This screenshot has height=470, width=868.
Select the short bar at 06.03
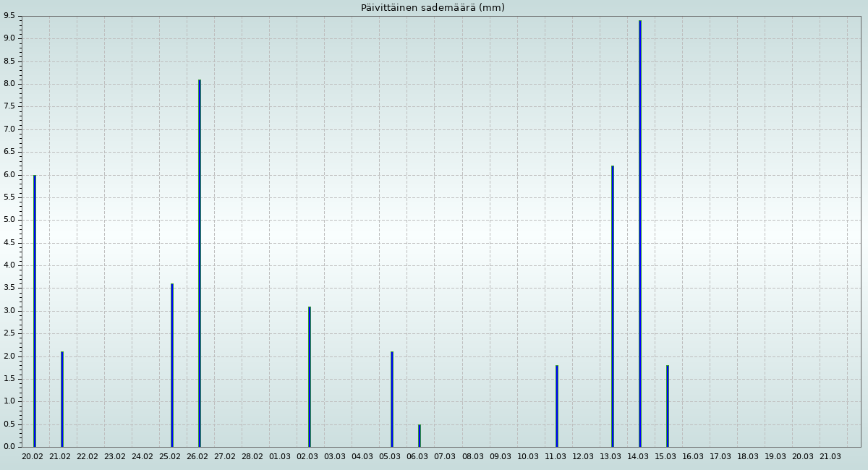420,435
